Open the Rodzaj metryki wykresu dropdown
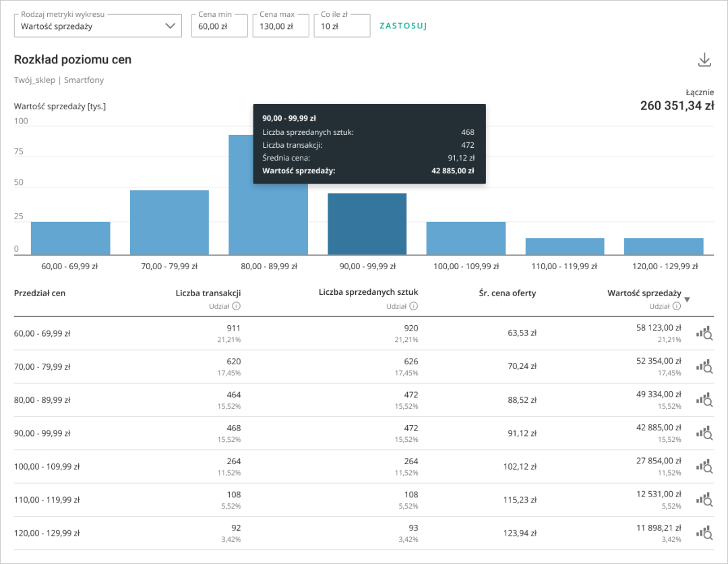 pyautogui.click(x=98, y=26)
